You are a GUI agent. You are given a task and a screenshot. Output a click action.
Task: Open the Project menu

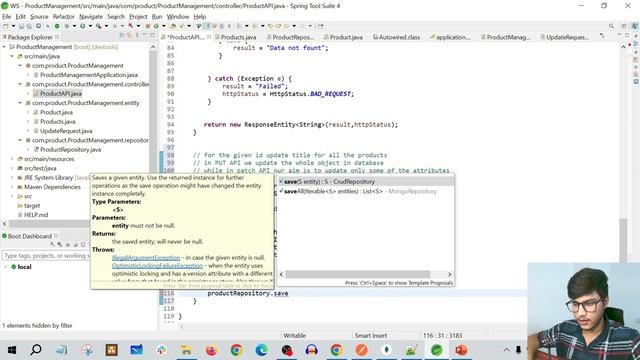tap(138, 16)
